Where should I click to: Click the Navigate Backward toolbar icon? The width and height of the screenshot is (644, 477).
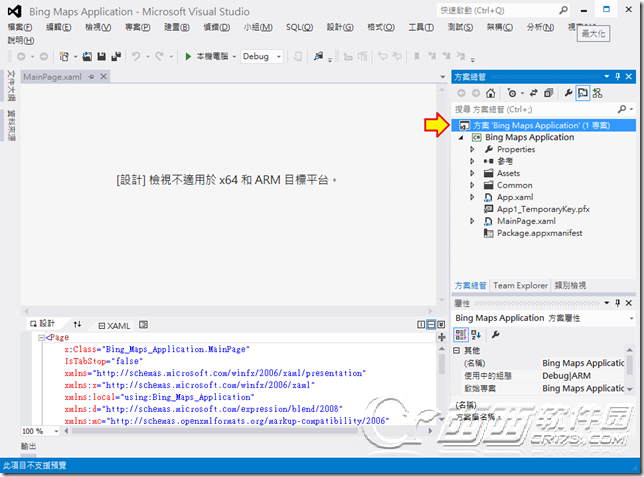pyautogui.click(x=21, y=56)
